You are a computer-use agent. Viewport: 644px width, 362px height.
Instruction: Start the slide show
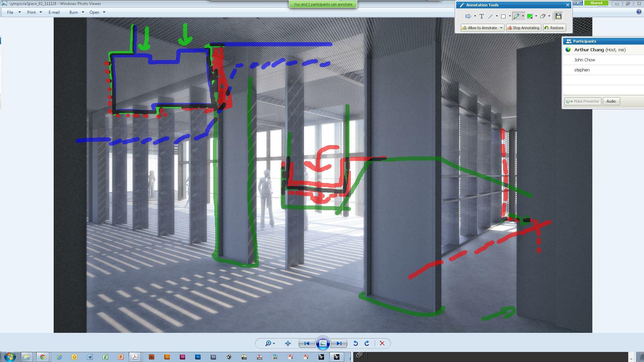pos(323,343)
